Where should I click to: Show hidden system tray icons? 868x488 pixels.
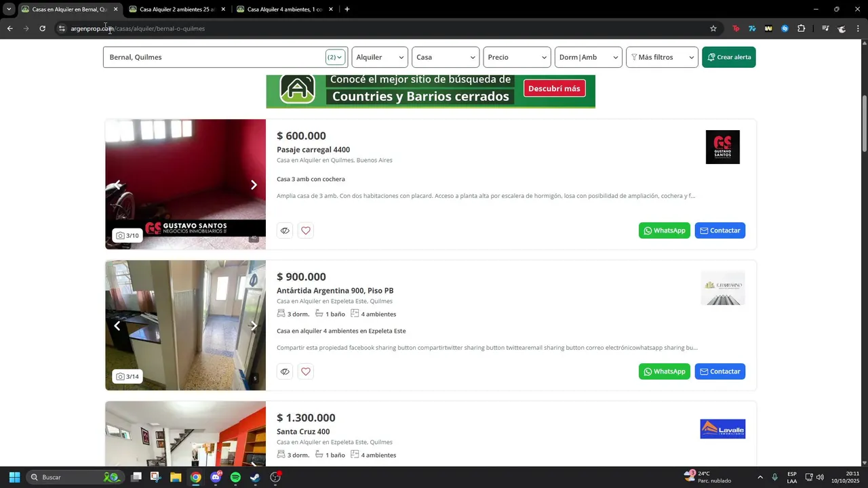(759, 477)
